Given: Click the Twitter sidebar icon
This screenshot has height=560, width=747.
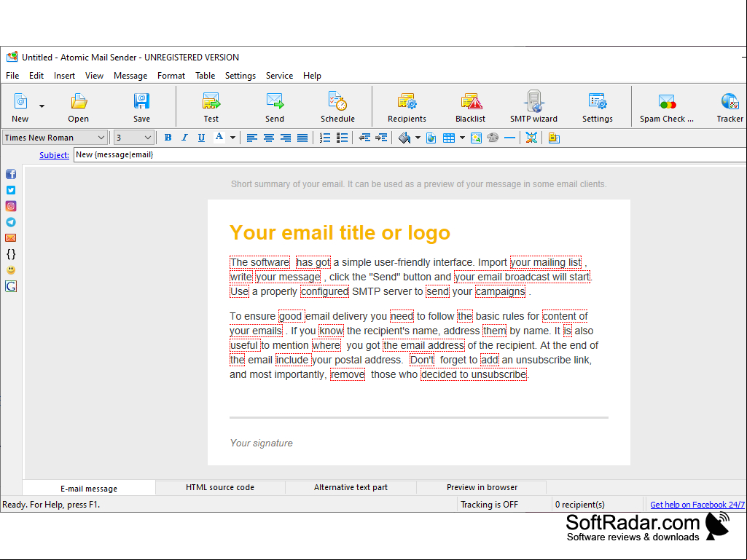Looking at the screenshot, I should [x=11, y=190].
